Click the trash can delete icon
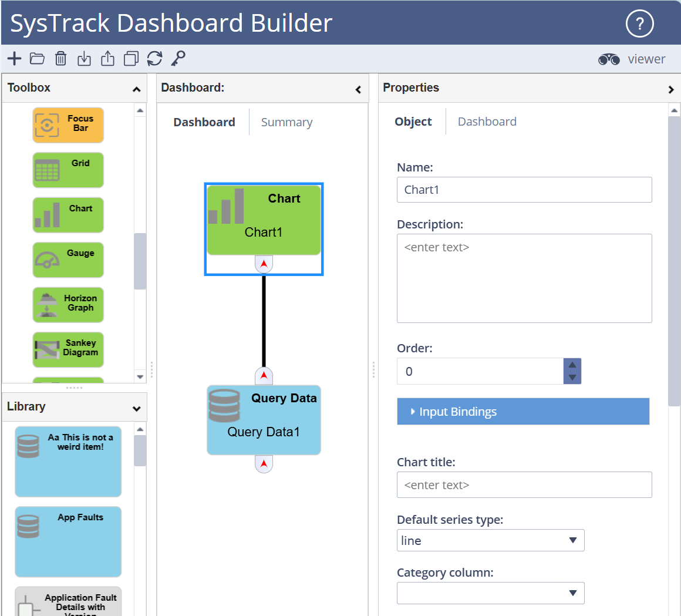Screen dimensions: 681x616 (x=61, y=59)
